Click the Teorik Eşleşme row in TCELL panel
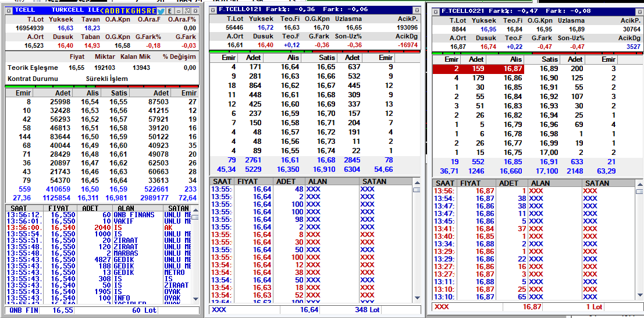The image size is (644, 318). (x=102, y=68)
